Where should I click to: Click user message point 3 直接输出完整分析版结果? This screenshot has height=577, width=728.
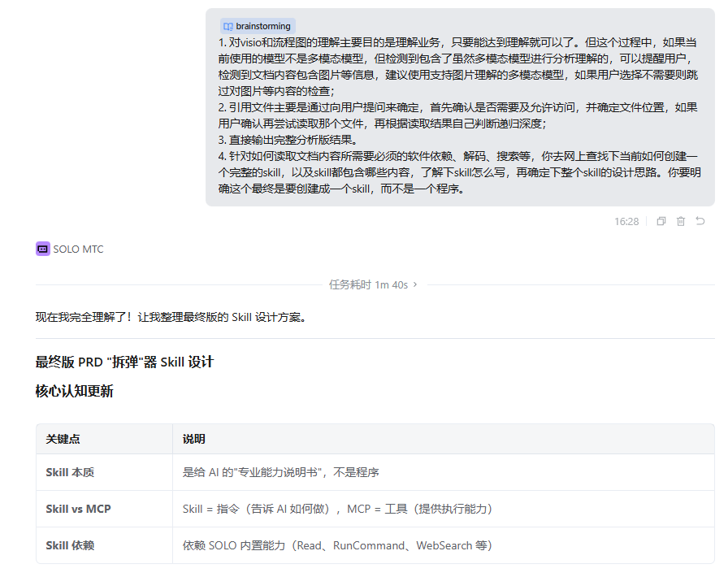pyautogui.click(x=288, y=140)
